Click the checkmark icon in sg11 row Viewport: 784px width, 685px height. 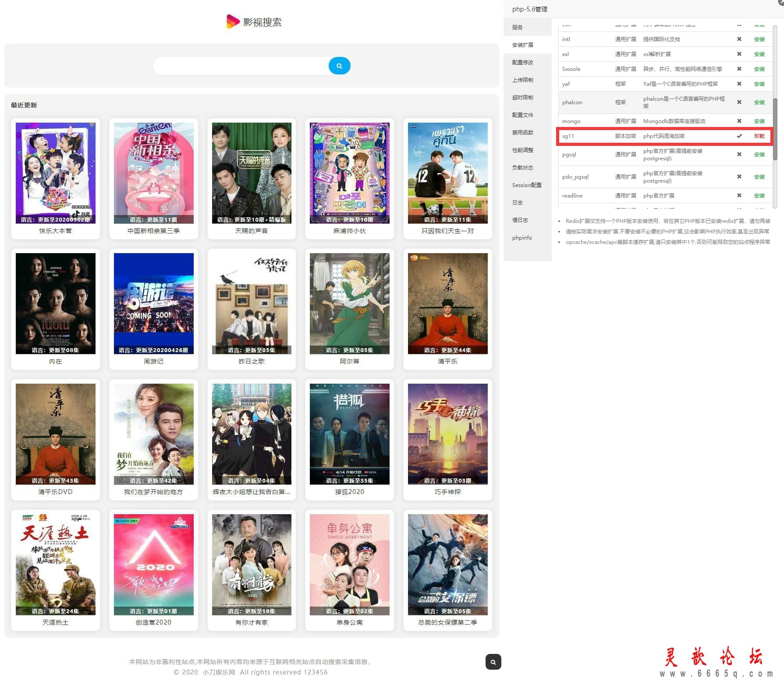click(739, 136)
